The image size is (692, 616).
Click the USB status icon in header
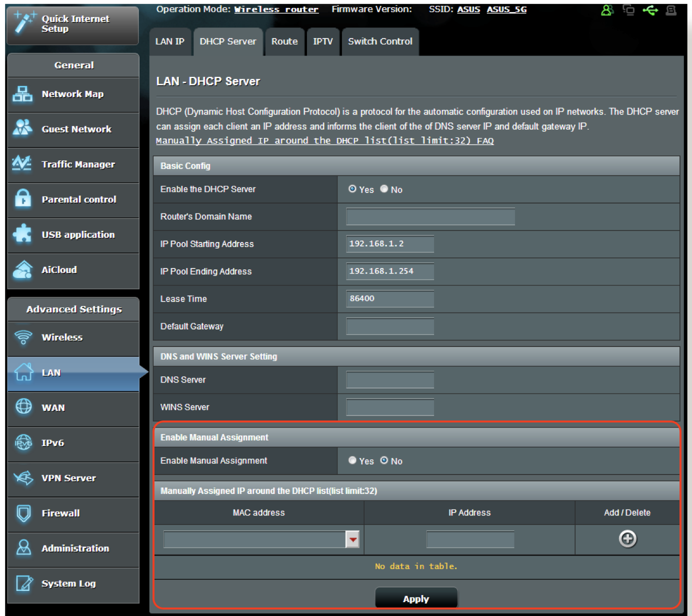[650, 10]
